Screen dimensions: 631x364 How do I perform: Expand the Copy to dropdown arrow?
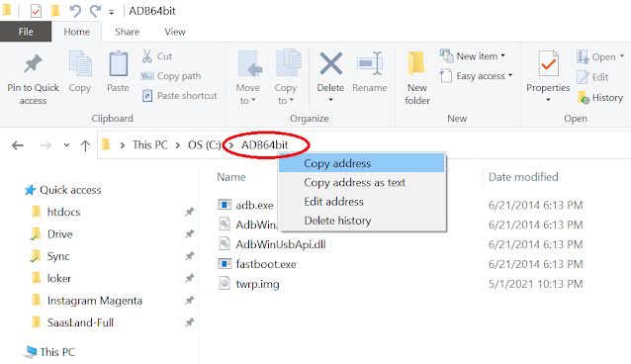pos(292,100)
